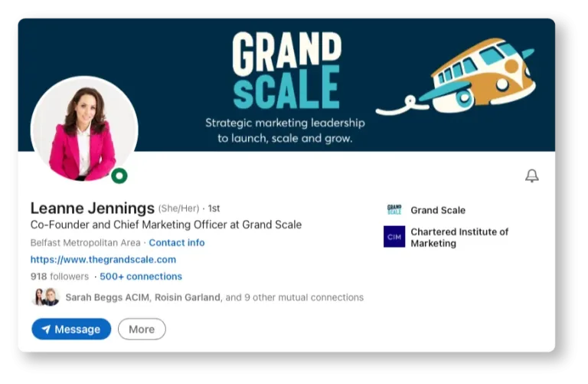Open the Grand Scale company page name

tap(438, 210)
